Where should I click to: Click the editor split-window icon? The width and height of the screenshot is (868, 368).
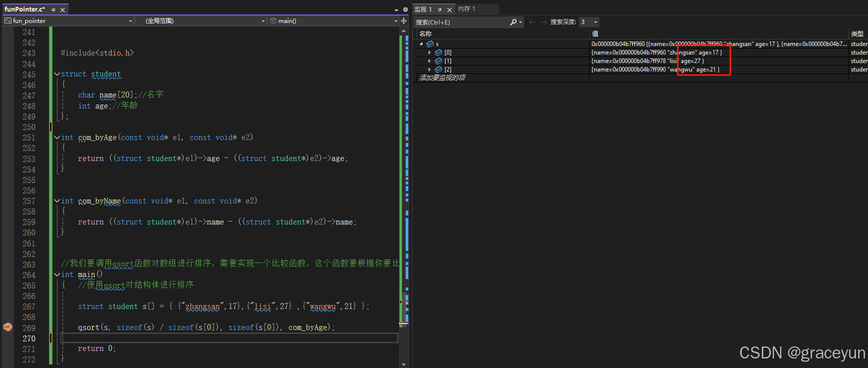(403, 21)
